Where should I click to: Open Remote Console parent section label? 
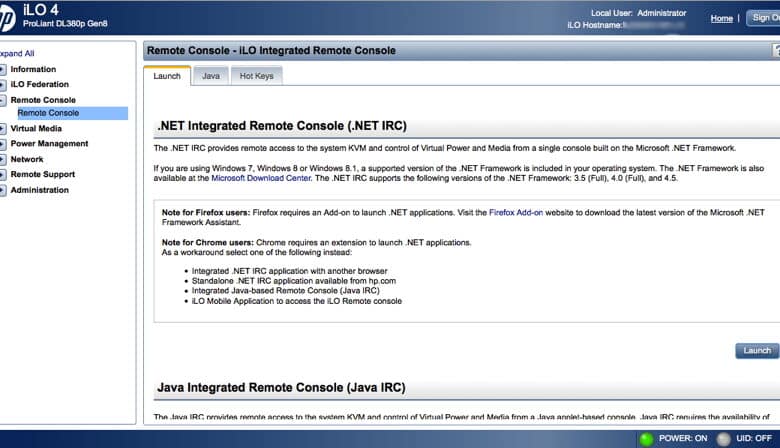tap(43, 100)
